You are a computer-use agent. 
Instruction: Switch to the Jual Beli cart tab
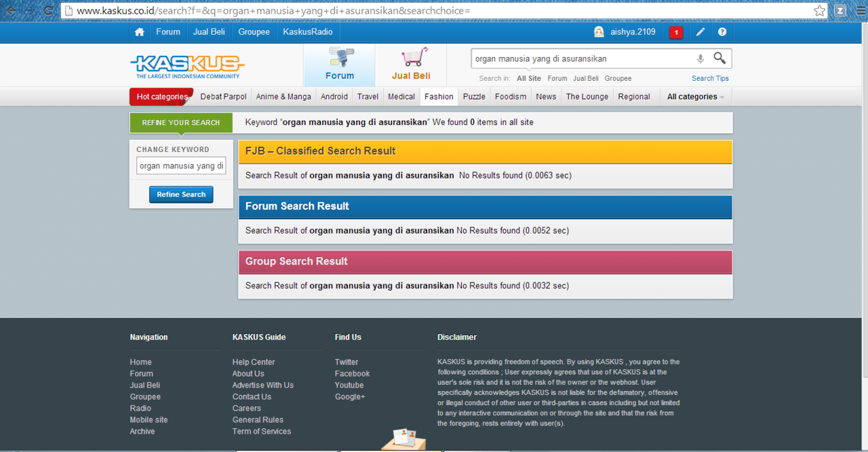pyautogui.click(x=411, y=65)
